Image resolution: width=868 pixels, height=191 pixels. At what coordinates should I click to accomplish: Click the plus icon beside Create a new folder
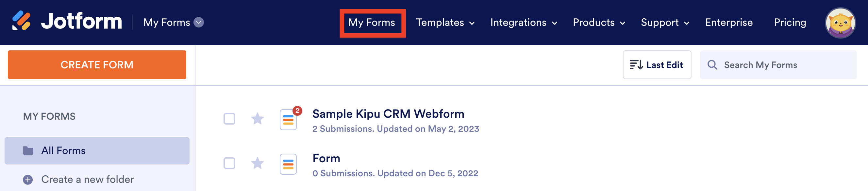pyautogui.click(x=28, y=180)
